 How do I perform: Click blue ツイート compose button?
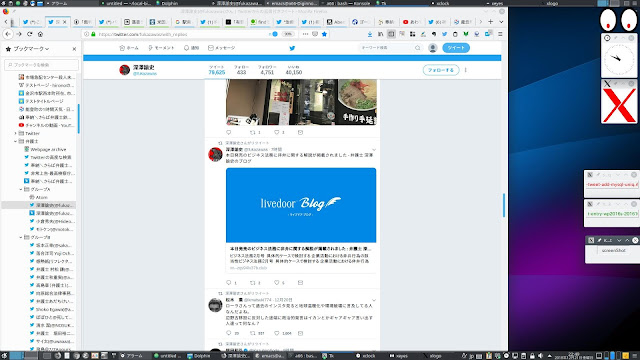click(456, 48)
